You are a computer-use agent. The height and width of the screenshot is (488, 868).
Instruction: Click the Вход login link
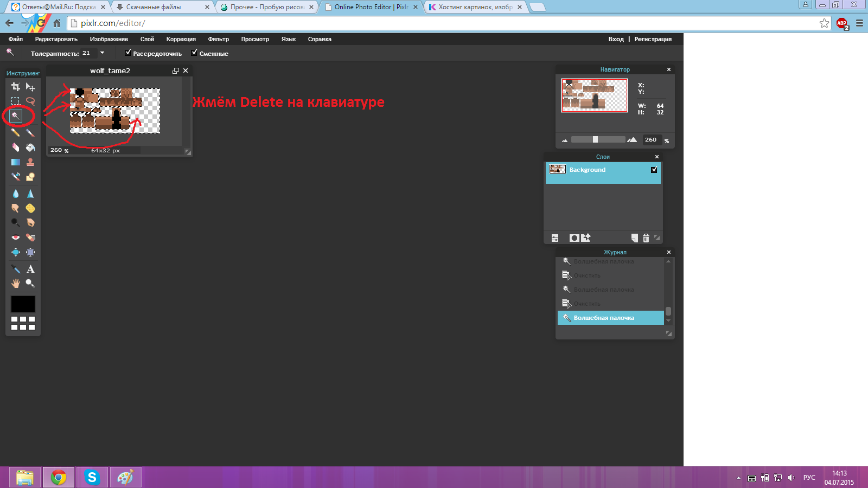[x=616, y=39]
